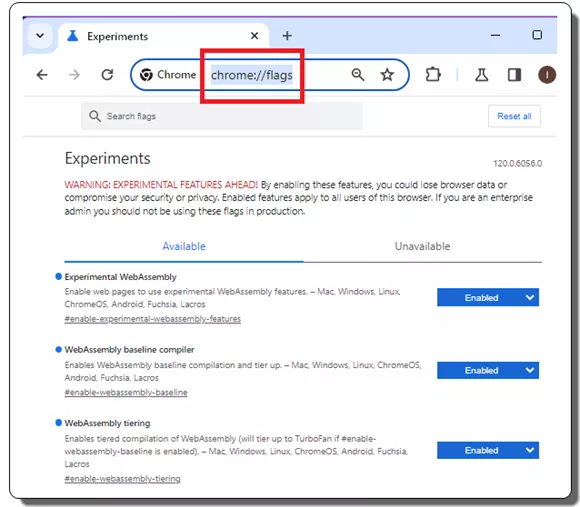Focus the Search flags input field
The height and width of the screenshot is (507, 580).
tap(222, 116)
